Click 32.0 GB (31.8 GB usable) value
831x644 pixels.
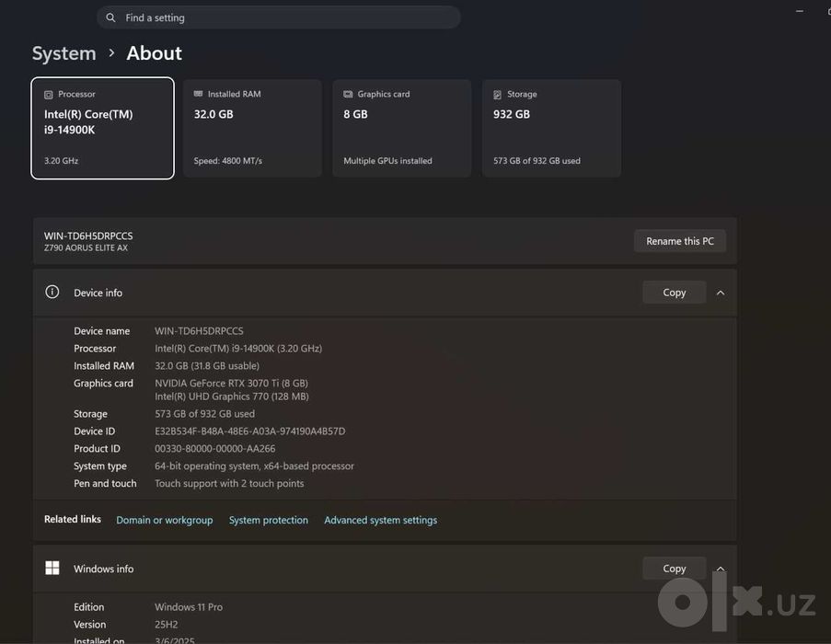(x=207, y=366)
